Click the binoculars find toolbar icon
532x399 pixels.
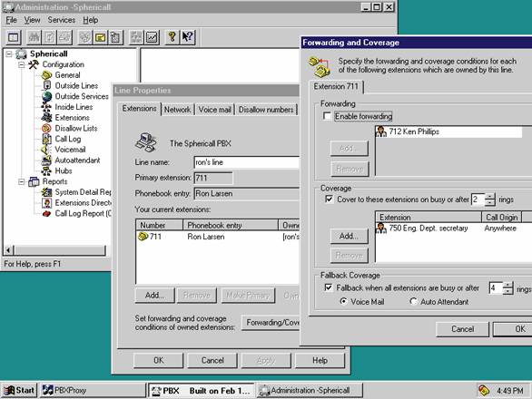pos(34,37)
